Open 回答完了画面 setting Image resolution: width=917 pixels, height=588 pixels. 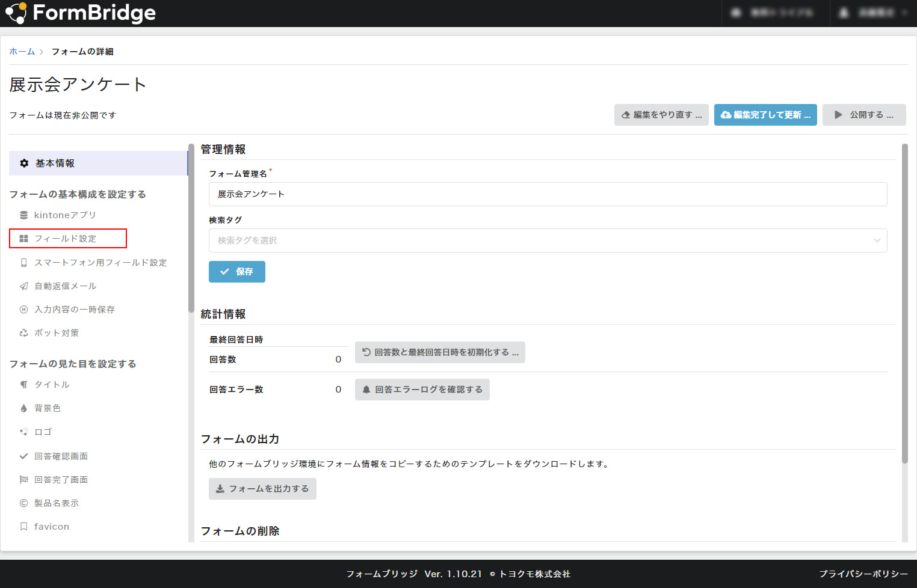coord(61,480)
